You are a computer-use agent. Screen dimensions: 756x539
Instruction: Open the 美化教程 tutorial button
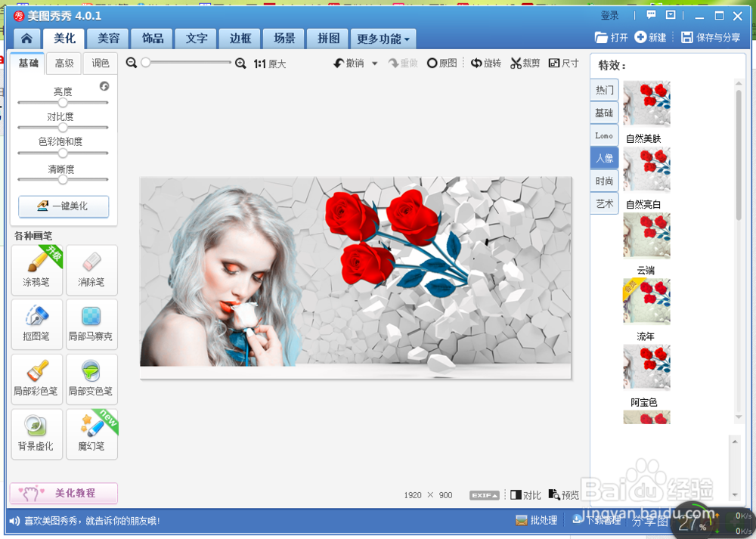pyautogui.click(x=64, y=493)
